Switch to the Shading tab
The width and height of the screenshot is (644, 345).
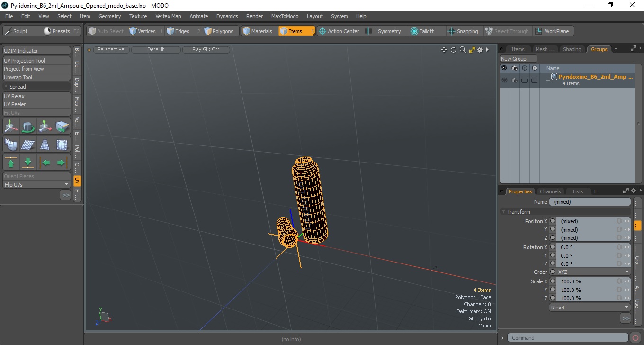[572, 49]
